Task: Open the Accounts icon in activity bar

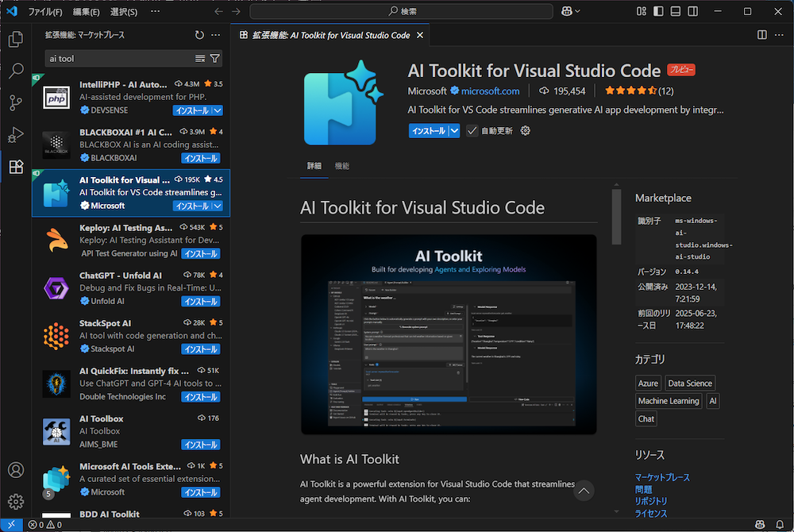Action: [x=15, y=470]
